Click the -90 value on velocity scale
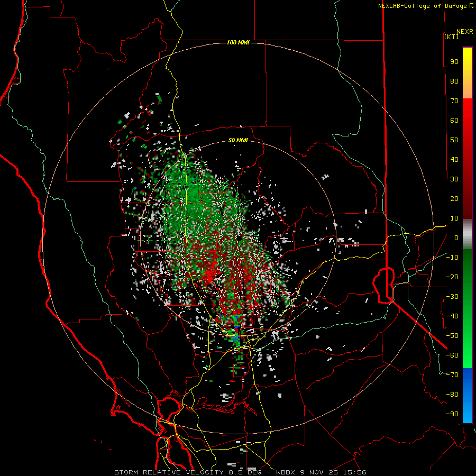Viewport: 476px width, 476px height. pos(452,414)
